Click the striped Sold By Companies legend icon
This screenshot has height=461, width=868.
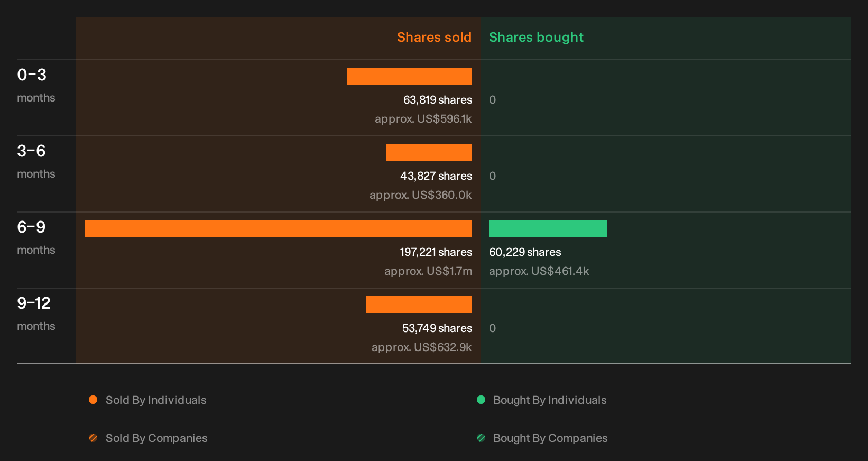[x=93, y=438]
